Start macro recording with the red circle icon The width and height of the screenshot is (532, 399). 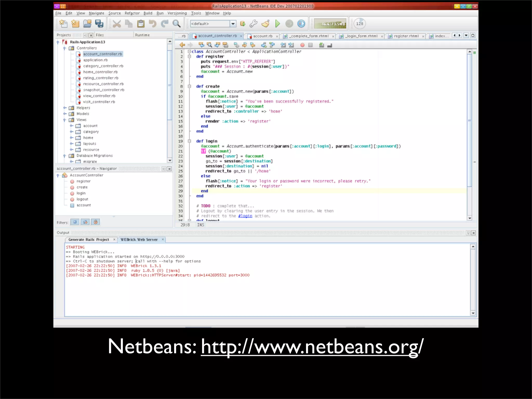coord(302,45)
